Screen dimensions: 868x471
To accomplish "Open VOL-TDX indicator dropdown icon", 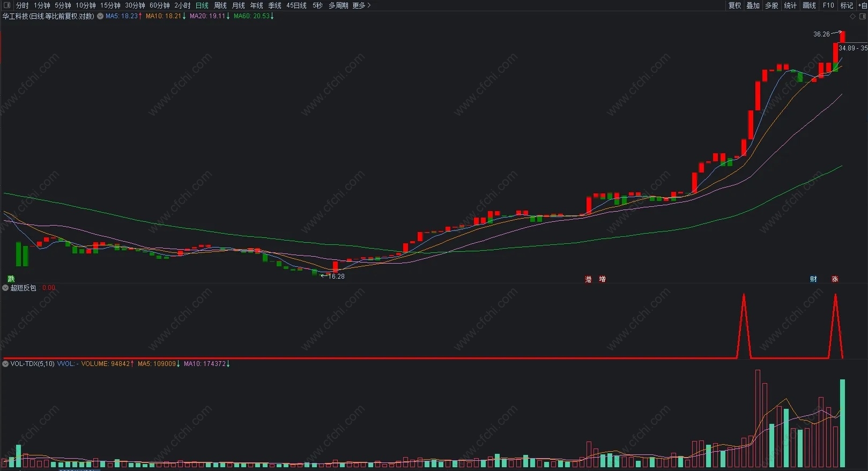I will click(x=5, y=364).
